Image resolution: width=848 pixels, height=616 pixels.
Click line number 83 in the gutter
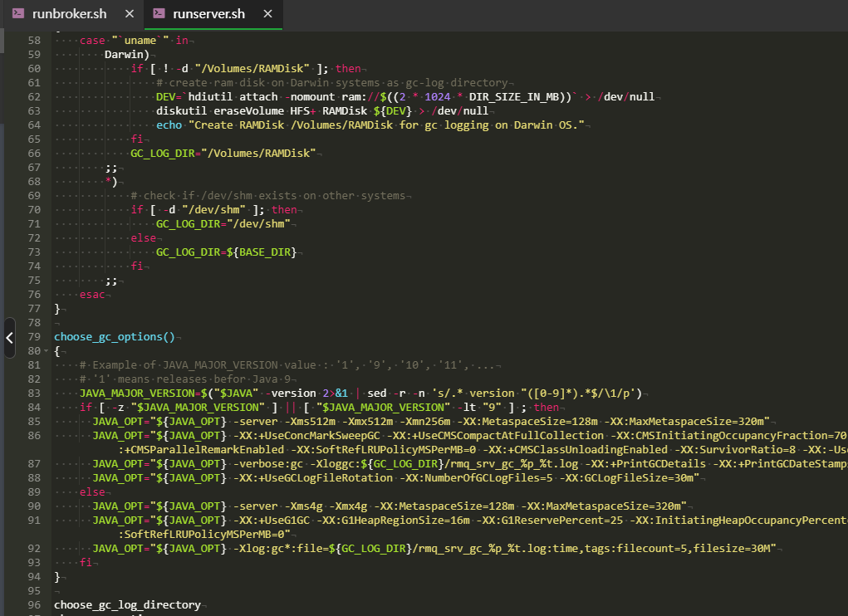pos(34,394)
